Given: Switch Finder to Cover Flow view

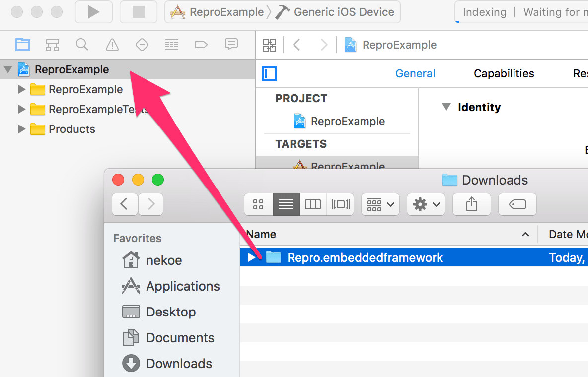Looking at the screenshot, I should (341, 204).
